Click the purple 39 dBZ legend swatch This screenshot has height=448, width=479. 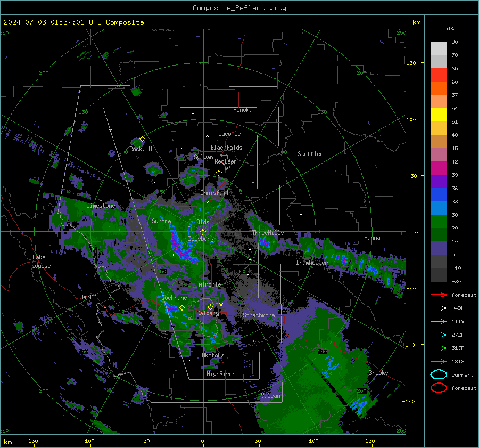point(439,182)
